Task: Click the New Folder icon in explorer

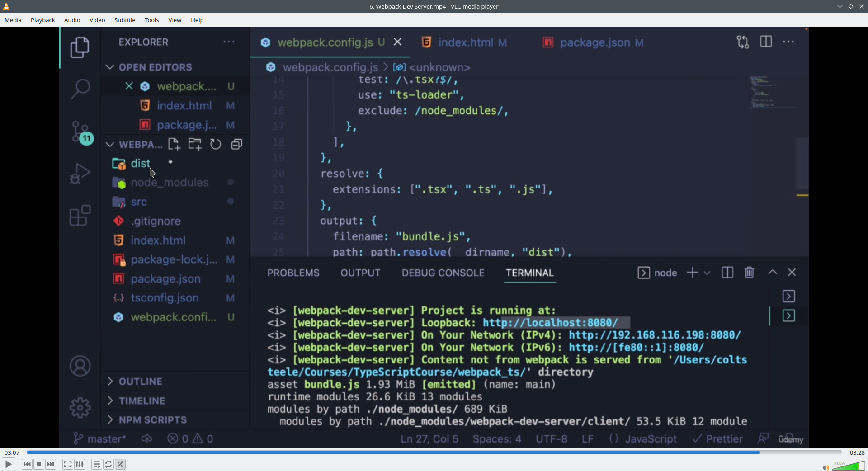Action: pos(195,144)
